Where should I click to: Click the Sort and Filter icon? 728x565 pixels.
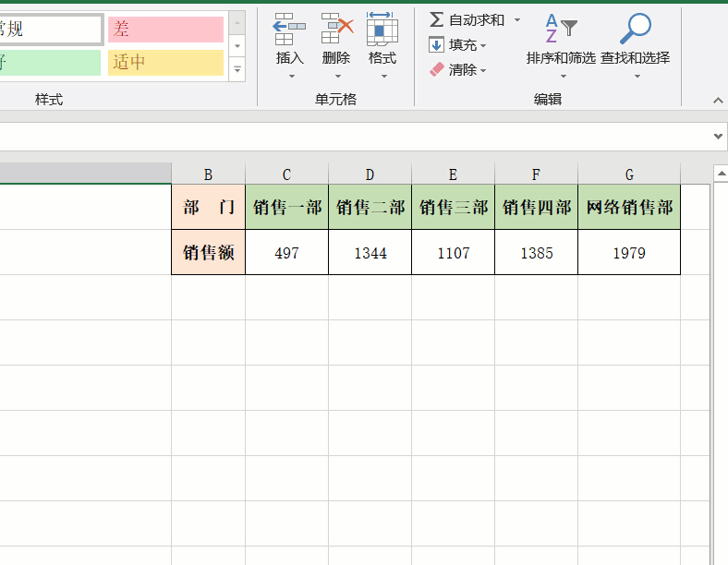(561, 29)
